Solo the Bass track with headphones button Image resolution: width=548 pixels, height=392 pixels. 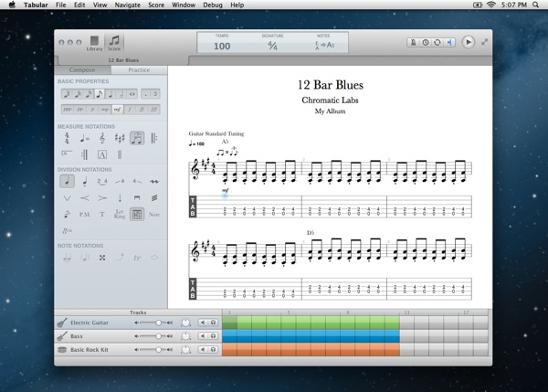pyautogui.click(x=214, y=336)
